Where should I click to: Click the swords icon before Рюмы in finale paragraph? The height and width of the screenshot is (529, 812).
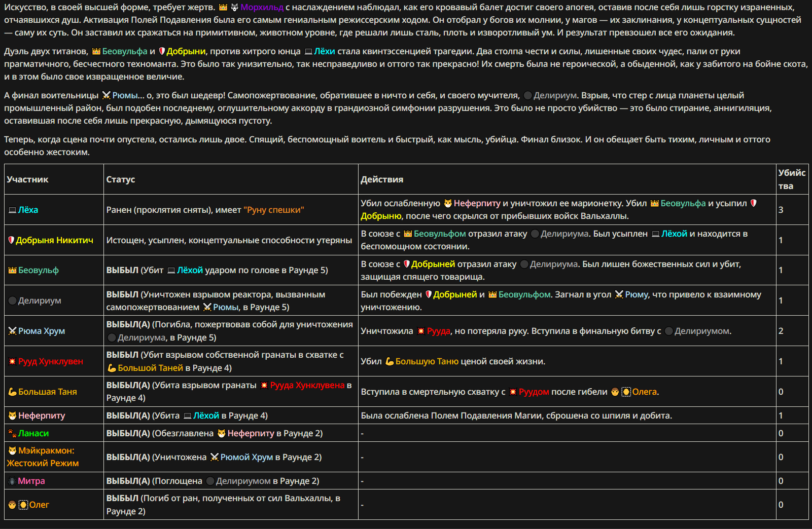[106, 95]
